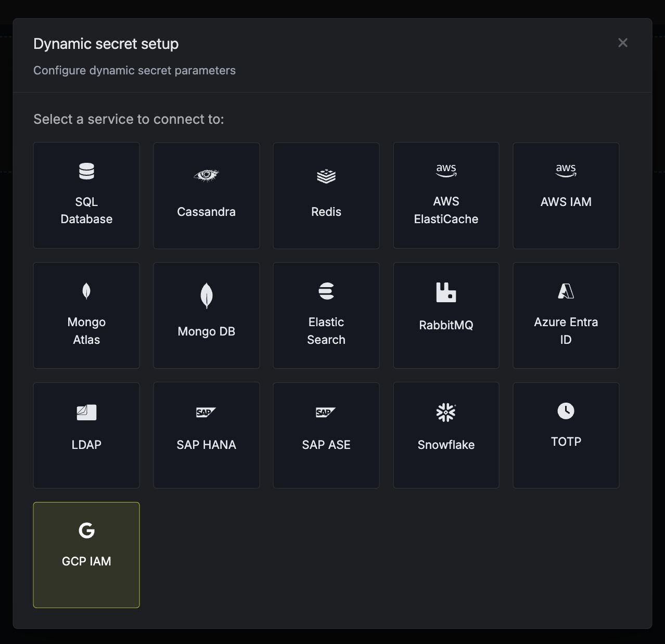The image size is (665, 644).
Task: Choose the Cassandra text label
Action: [x=206, y=212]
